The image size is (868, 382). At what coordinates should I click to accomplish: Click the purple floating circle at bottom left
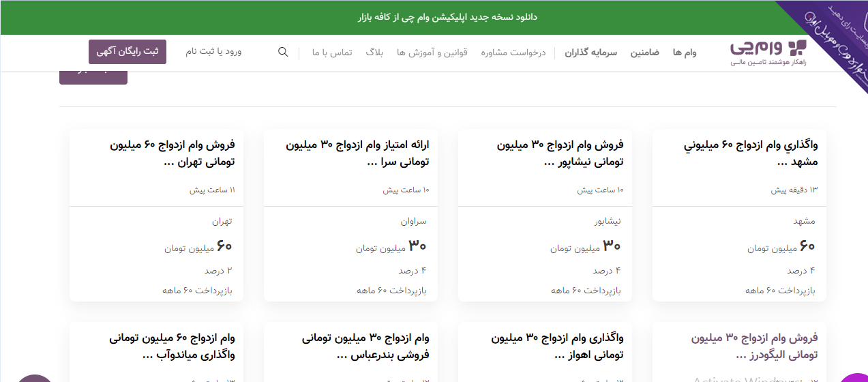[35, 377]
